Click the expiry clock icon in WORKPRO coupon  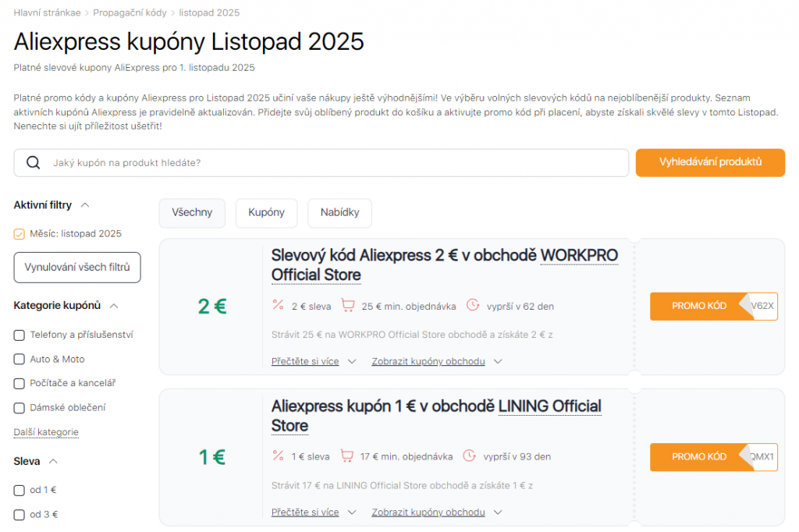tap(473, 305)
